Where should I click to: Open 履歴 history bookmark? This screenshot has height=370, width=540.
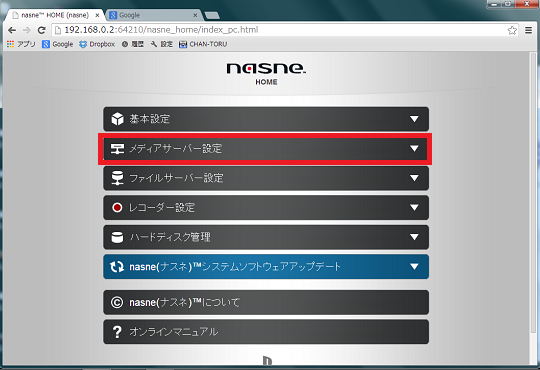coord(133,44)
